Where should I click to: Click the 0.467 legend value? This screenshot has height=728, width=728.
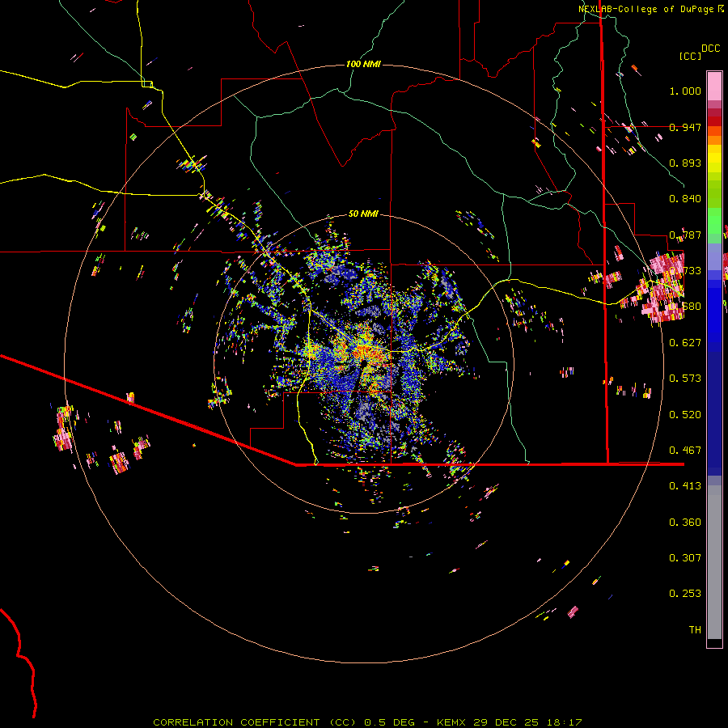click(x=685, y=451)
